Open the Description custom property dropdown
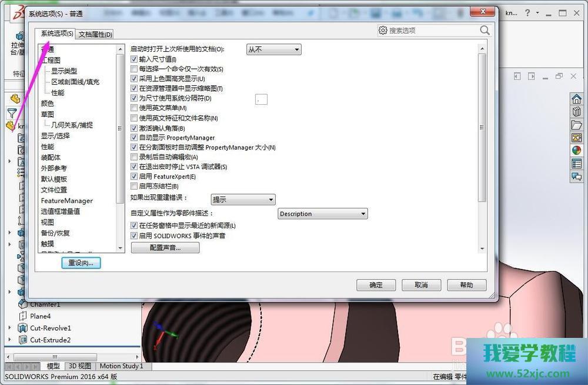 (322, 214)
